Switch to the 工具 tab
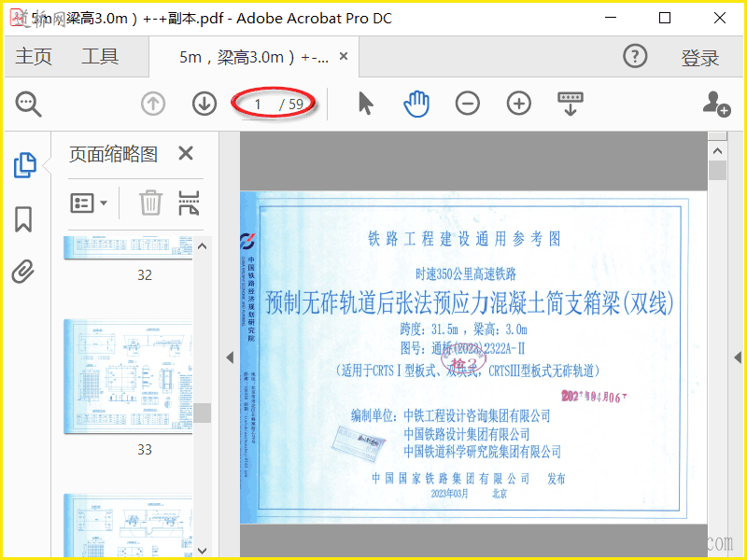 click(x=100, y=56)
